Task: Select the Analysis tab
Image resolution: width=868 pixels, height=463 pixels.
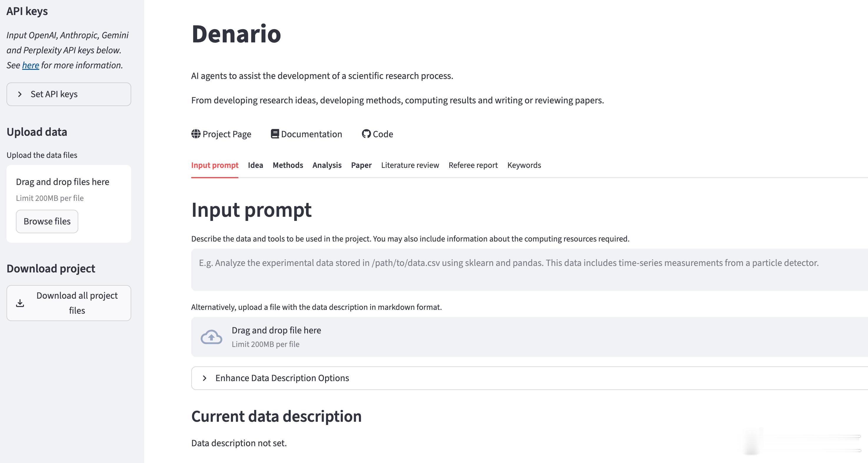Action: 327,165
